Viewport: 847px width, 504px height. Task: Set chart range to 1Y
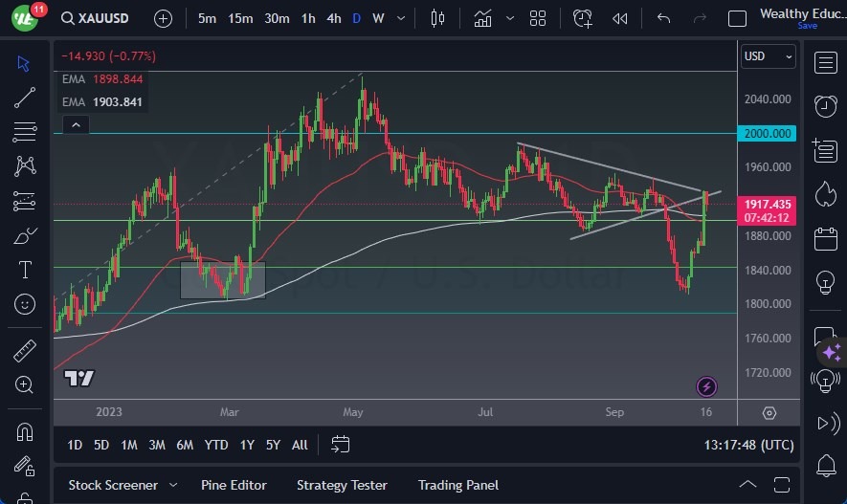(x=247, y=445)
